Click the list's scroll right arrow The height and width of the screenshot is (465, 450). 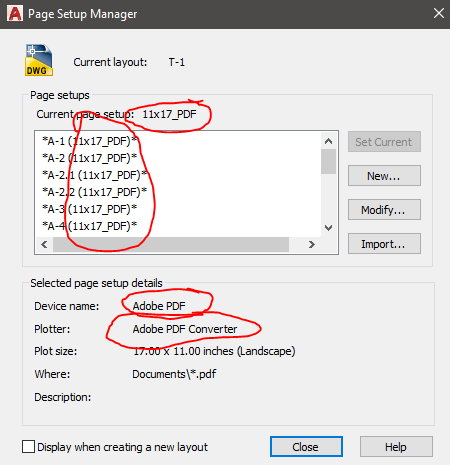pyautogui.click(x=312, y=245)
